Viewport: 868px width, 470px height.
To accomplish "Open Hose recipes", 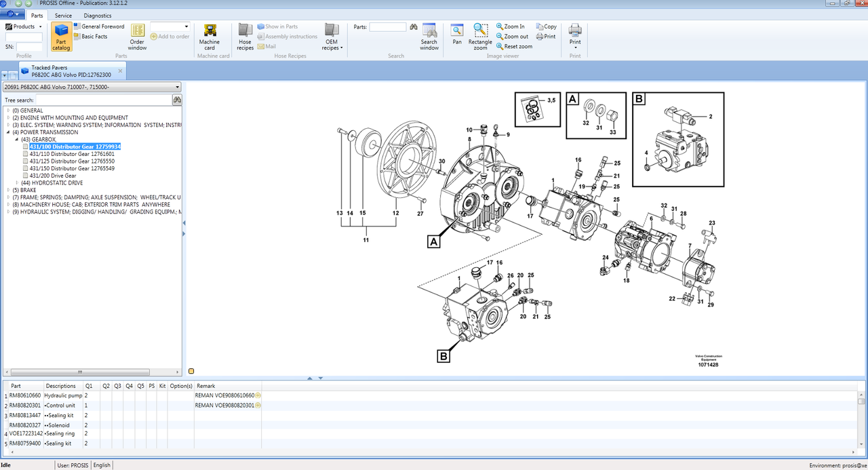I will [245, 37].
